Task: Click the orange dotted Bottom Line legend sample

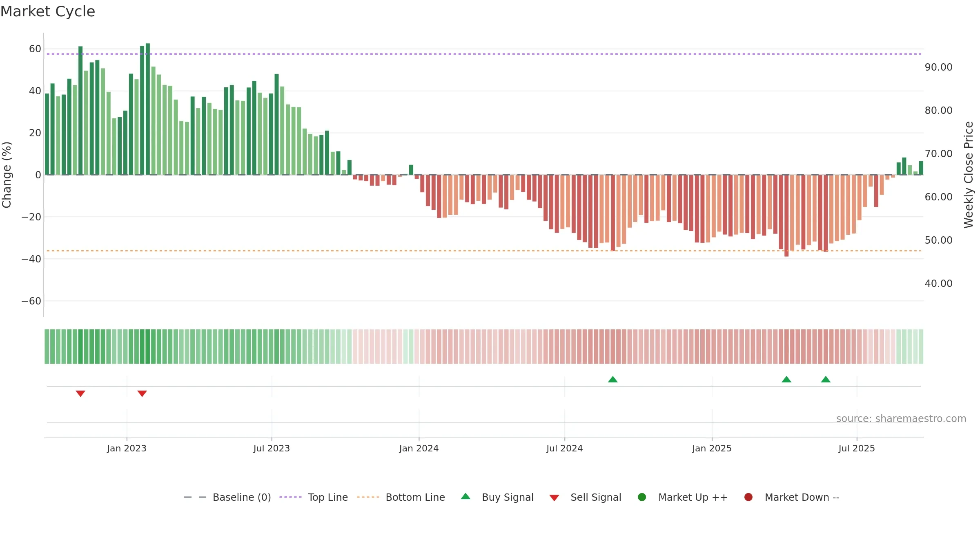Action: click(368, 497)
